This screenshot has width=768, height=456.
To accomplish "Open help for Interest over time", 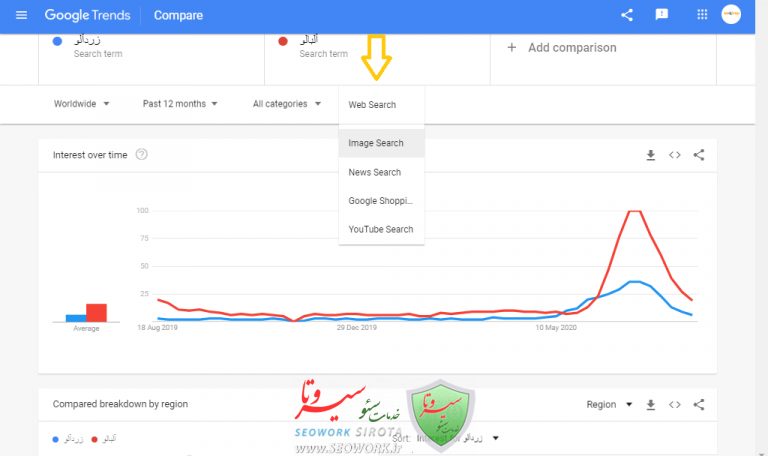I will point(142,155).
